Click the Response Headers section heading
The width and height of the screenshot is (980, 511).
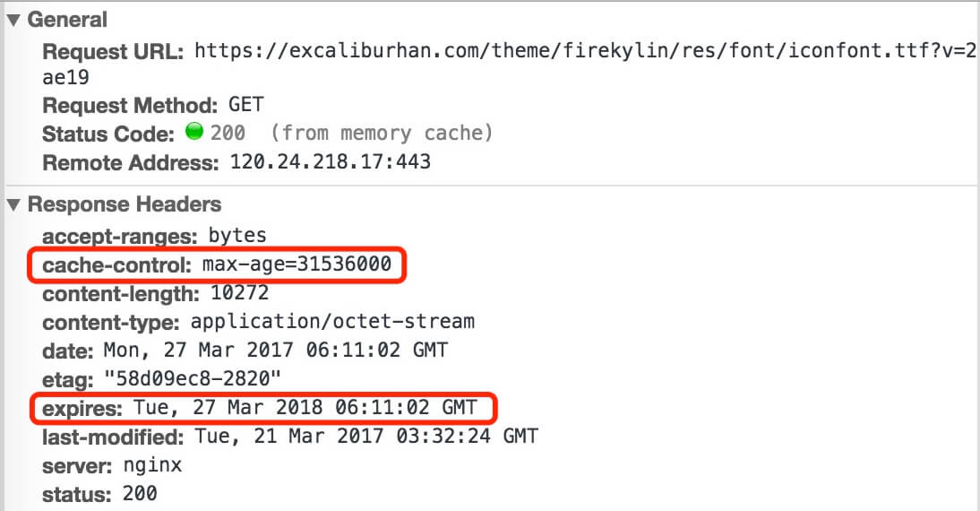pyautogui.click(x=125, y=204)
